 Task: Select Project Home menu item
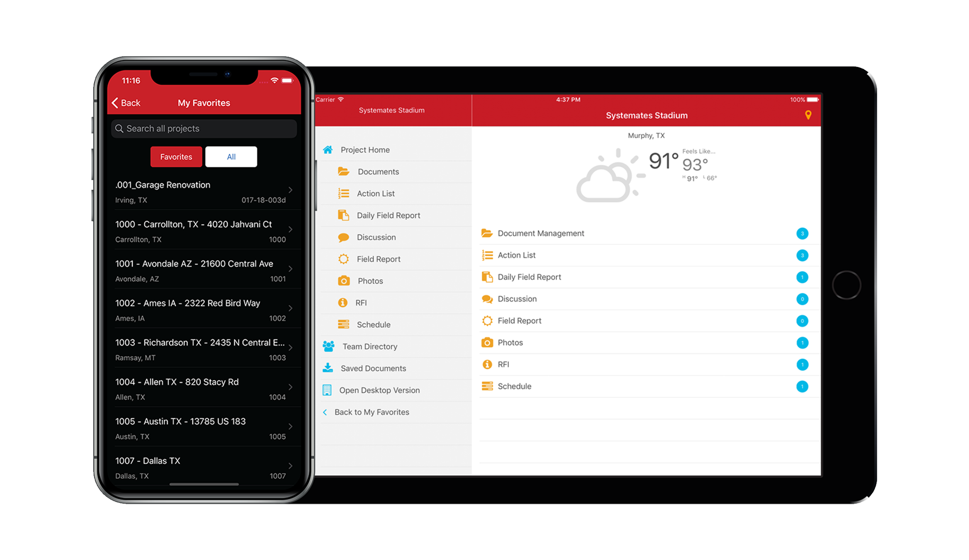(x=365, y=149)
